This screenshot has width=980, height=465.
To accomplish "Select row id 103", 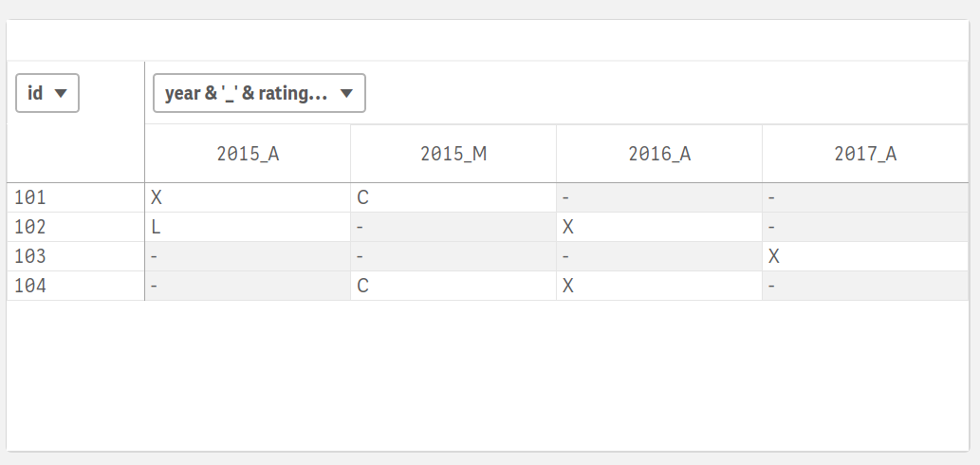I will [x=30, y=257].
